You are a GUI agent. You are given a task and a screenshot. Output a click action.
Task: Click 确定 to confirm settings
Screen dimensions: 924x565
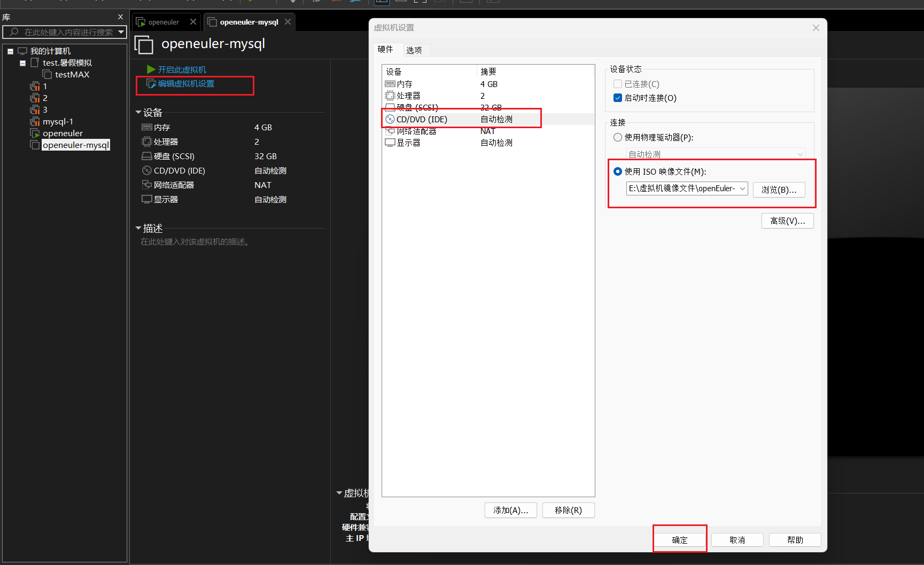[x=680, y=540]
